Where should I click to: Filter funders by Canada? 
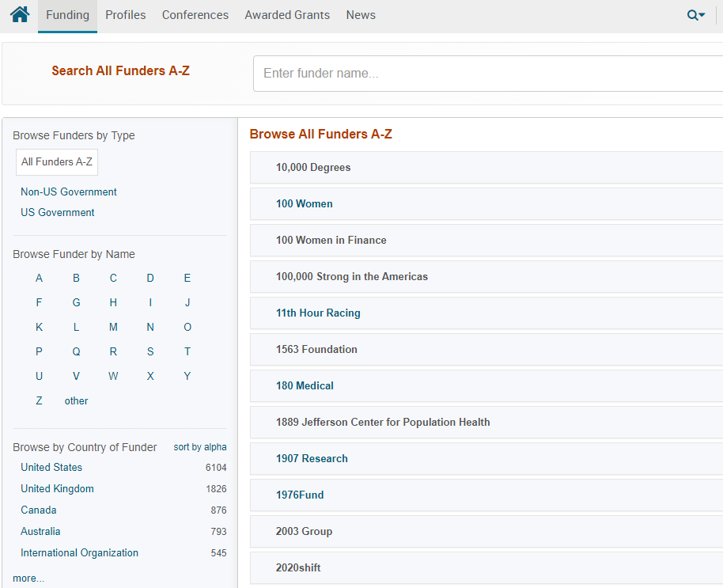pyautogui.click(x=39, y=510)
